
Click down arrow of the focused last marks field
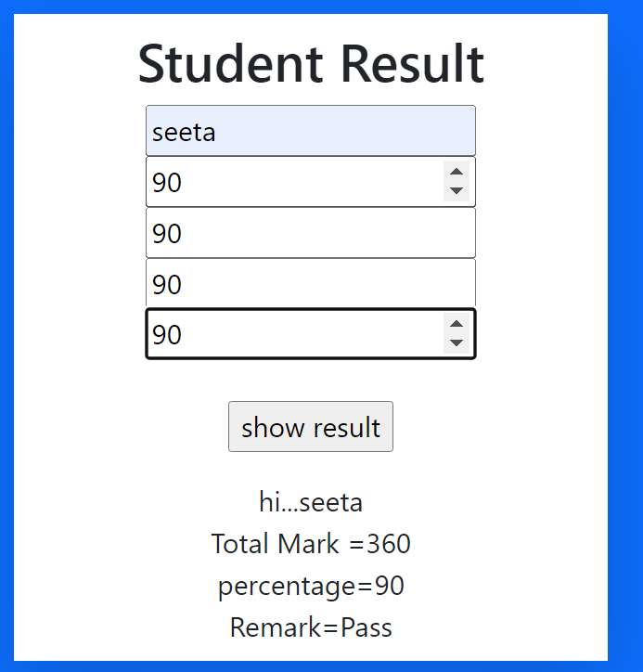tap(456, 343)
